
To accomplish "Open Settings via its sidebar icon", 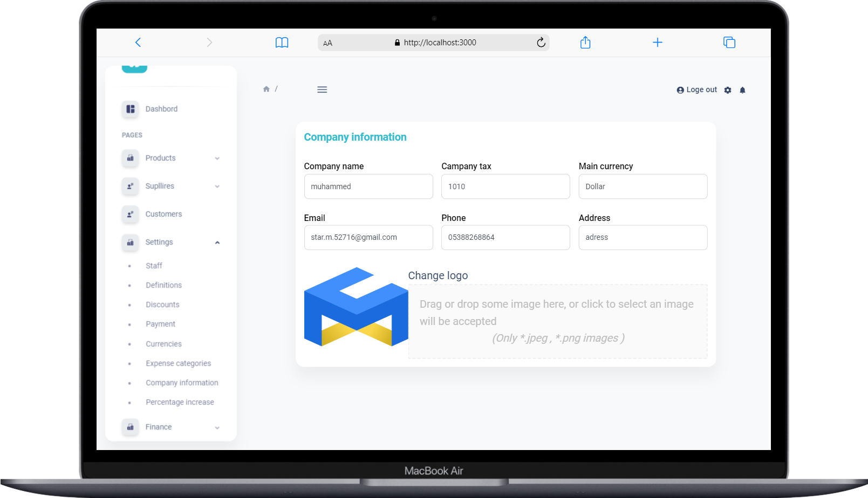I will [130, 242].
